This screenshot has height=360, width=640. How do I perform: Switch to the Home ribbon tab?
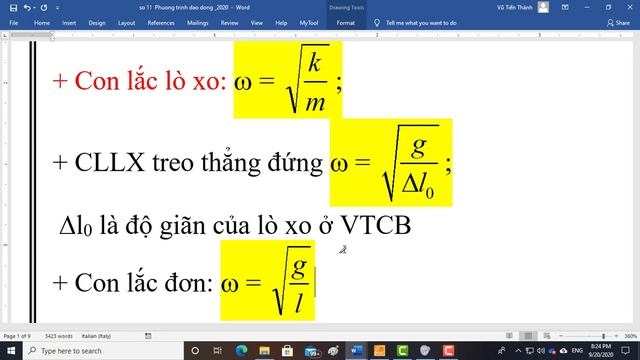coord(42,23)
